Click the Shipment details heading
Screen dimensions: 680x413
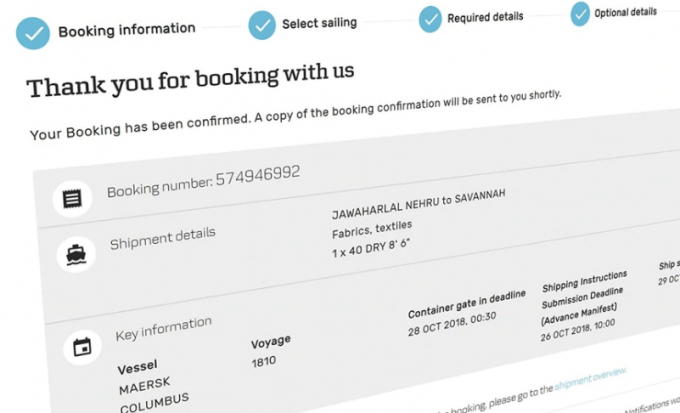click(x=163, y=238)
